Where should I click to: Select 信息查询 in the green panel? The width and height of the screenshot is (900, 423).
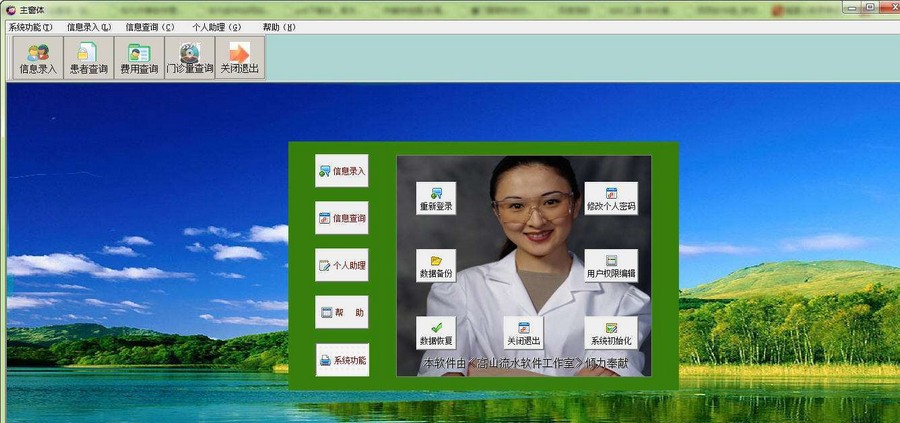[x=342, y=218]
